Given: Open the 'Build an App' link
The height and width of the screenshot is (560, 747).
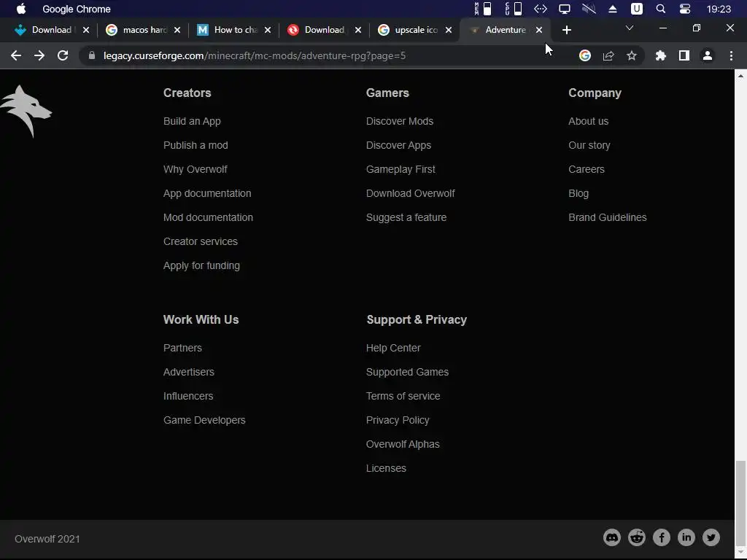Looking at the screenshot, I should pos(192,121).
